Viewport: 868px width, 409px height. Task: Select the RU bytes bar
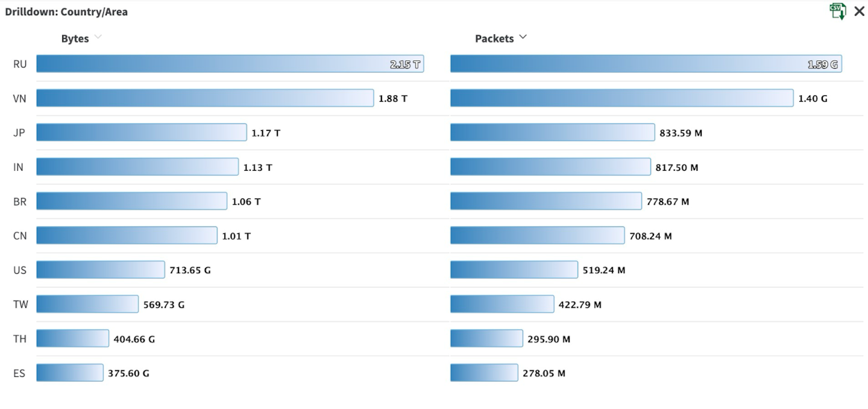pyautogui.click(x=230, y=64)
